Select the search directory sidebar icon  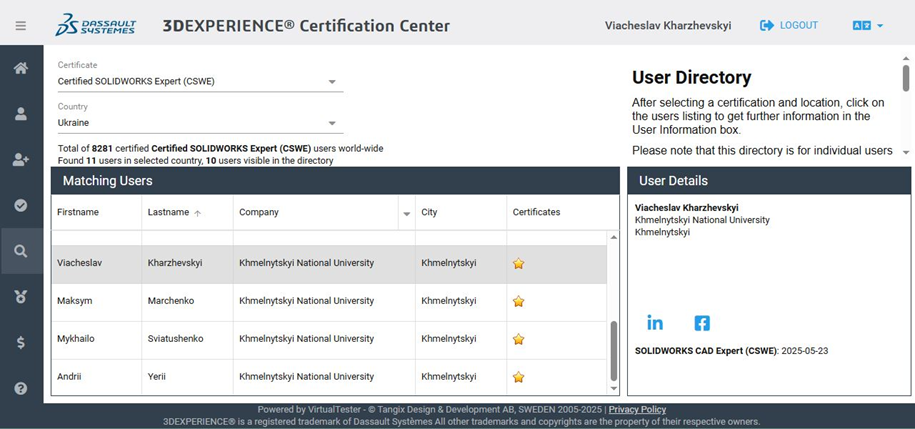tap(21, 251)
